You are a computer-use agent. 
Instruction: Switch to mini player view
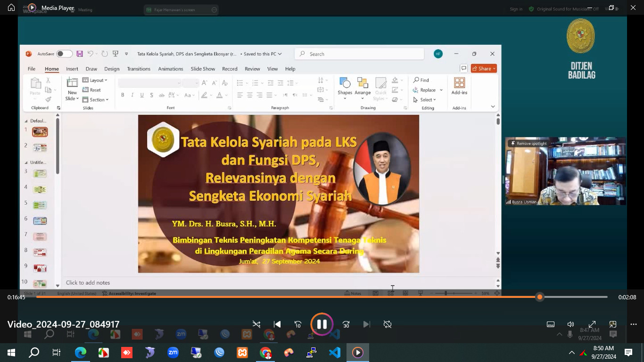[x=613, y=324]
